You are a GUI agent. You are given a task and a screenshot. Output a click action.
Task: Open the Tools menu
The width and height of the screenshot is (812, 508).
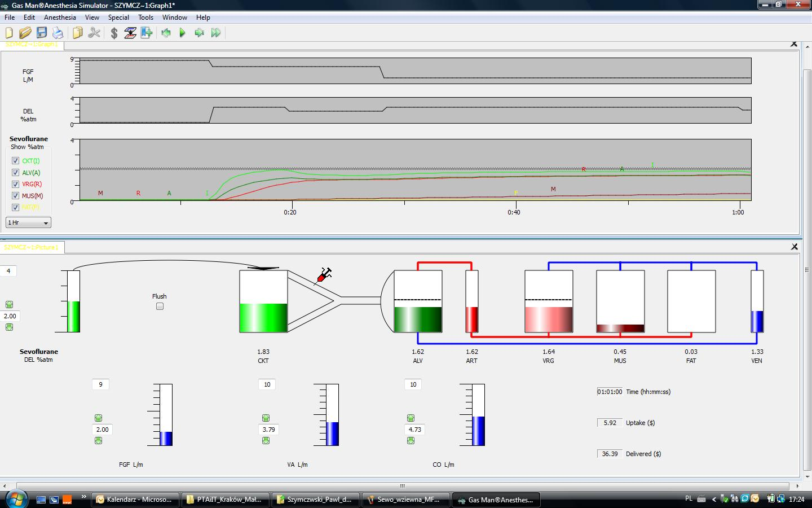click(145, 17)
